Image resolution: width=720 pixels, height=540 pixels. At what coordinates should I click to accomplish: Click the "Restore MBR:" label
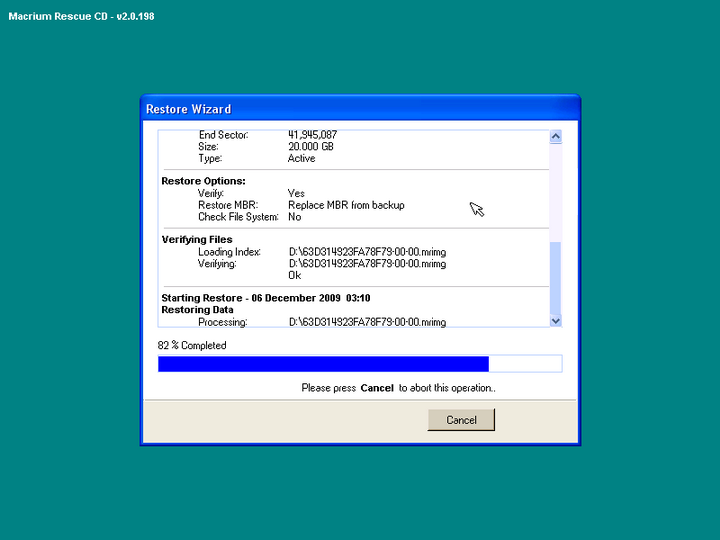(228, 205)
